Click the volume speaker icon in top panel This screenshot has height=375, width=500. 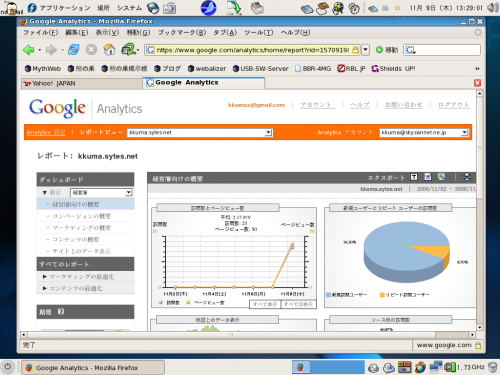492,8
